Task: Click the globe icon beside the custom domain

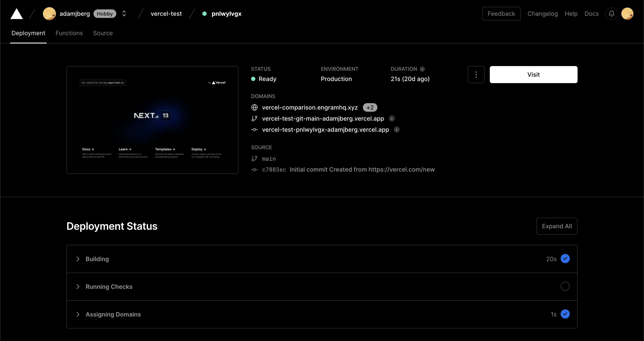Action: [x=254, y=107]
